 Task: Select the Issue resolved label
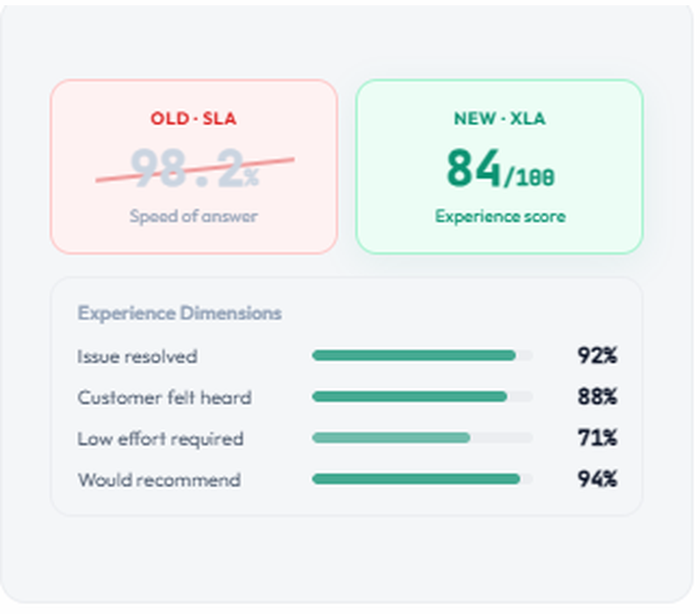point(138,356)
